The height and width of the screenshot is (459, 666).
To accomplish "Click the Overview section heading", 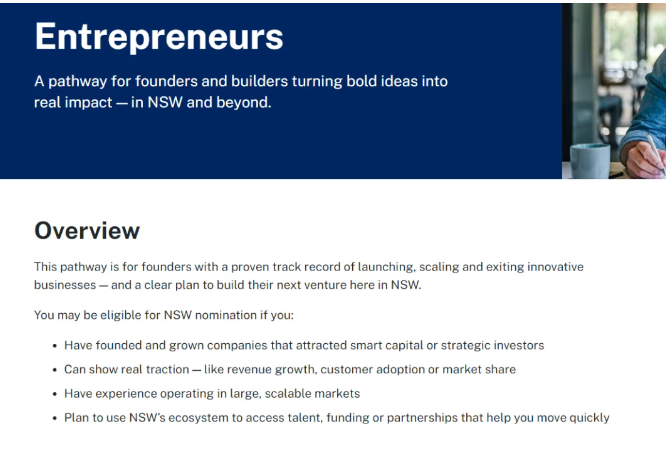I will click(87, 231).
